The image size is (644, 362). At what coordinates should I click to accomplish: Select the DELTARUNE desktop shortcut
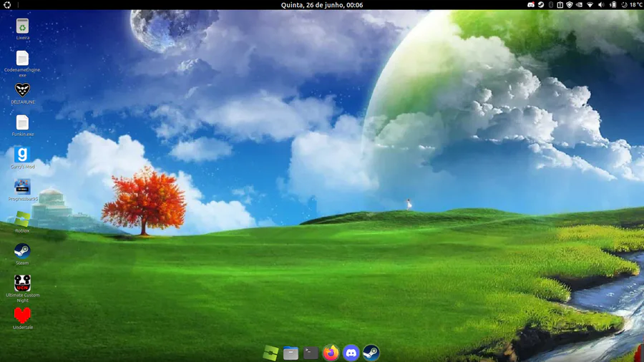(23, 90)
